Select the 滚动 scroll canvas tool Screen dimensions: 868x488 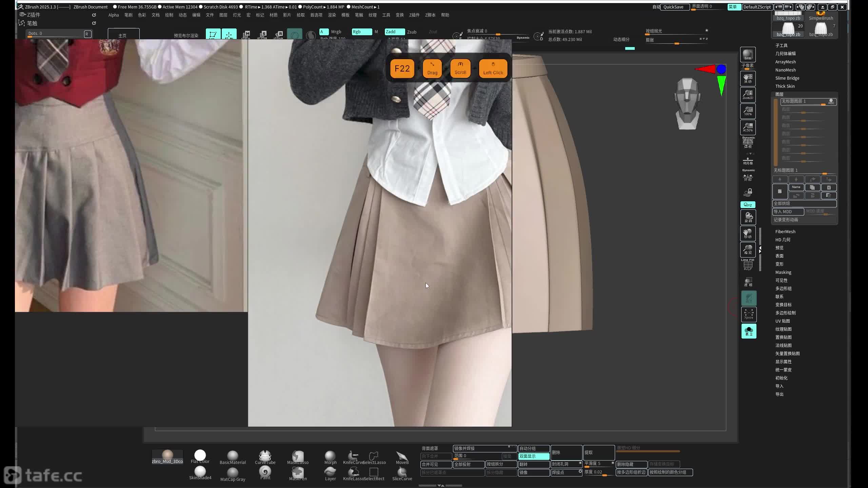(748, 79)
